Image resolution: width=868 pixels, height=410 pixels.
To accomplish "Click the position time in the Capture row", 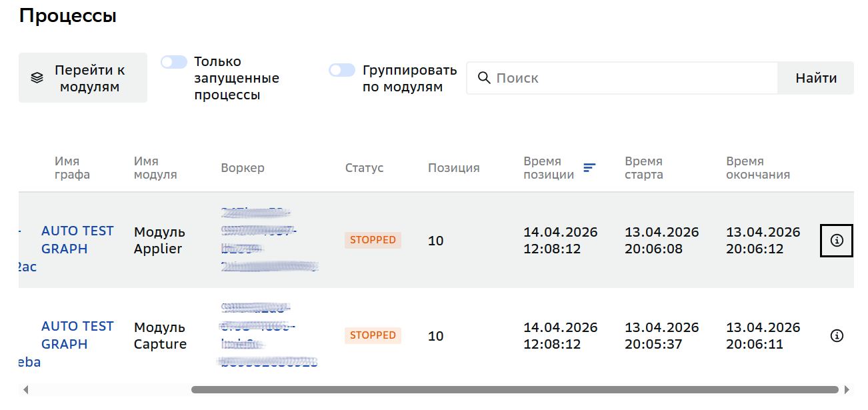I will point(561,336).
